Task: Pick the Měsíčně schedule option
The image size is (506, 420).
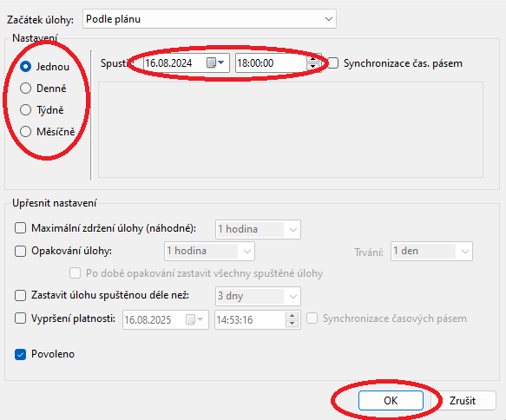Action: 25,132
